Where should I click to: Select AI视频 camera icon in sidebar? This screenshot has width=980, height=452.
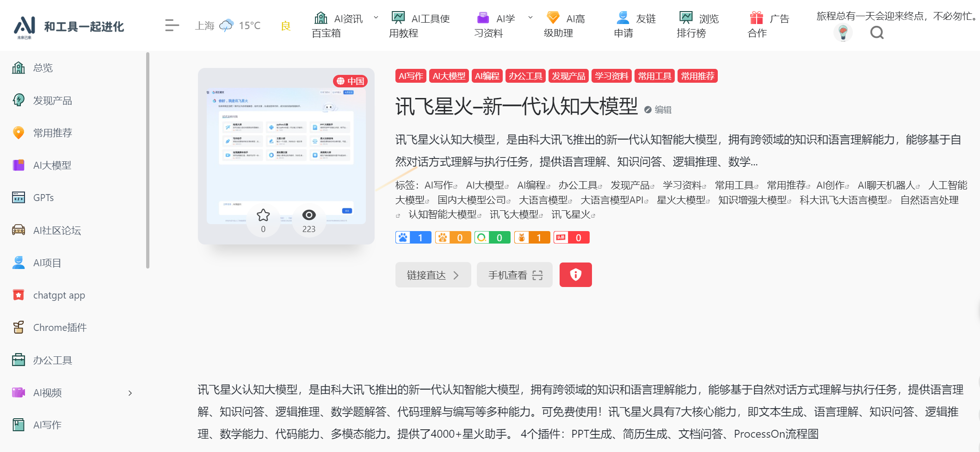18,392
